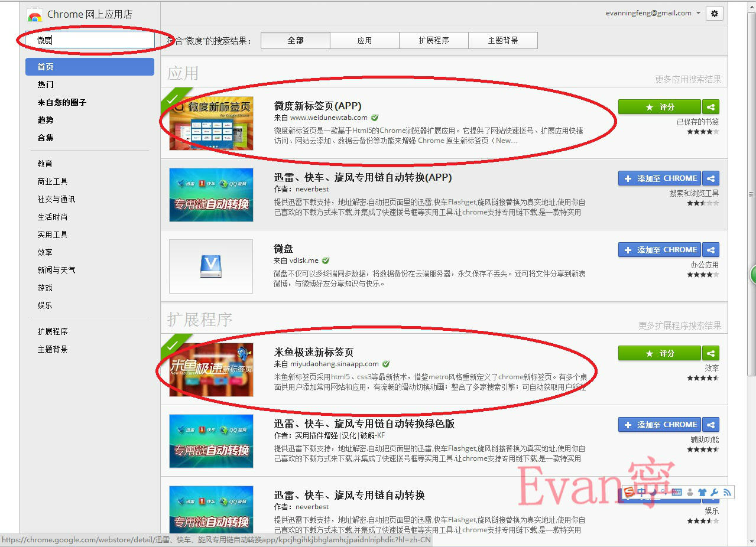Click 更多应用搜索结果 link

688,79
